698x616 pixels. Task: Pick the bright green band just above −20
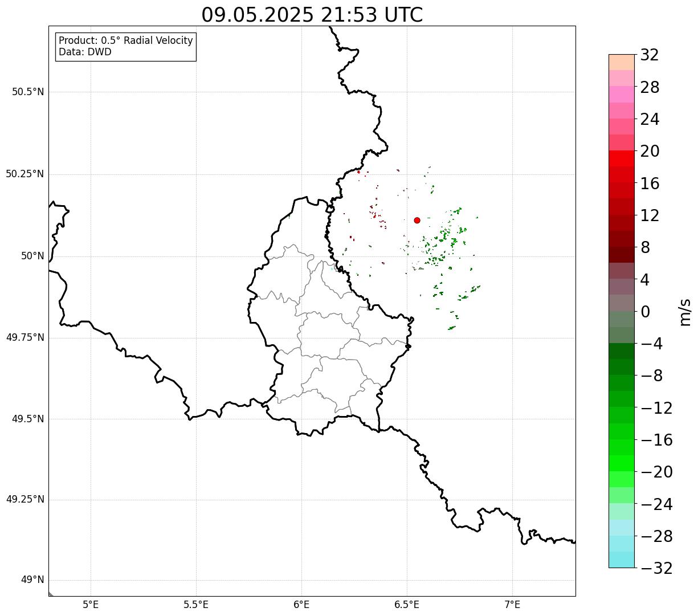622,463
